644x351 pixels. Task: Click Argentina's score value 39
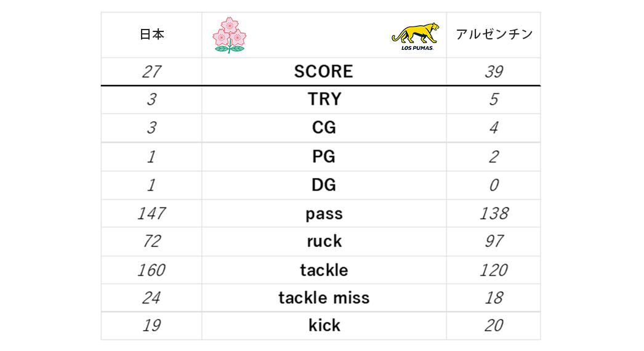[494, 71]
